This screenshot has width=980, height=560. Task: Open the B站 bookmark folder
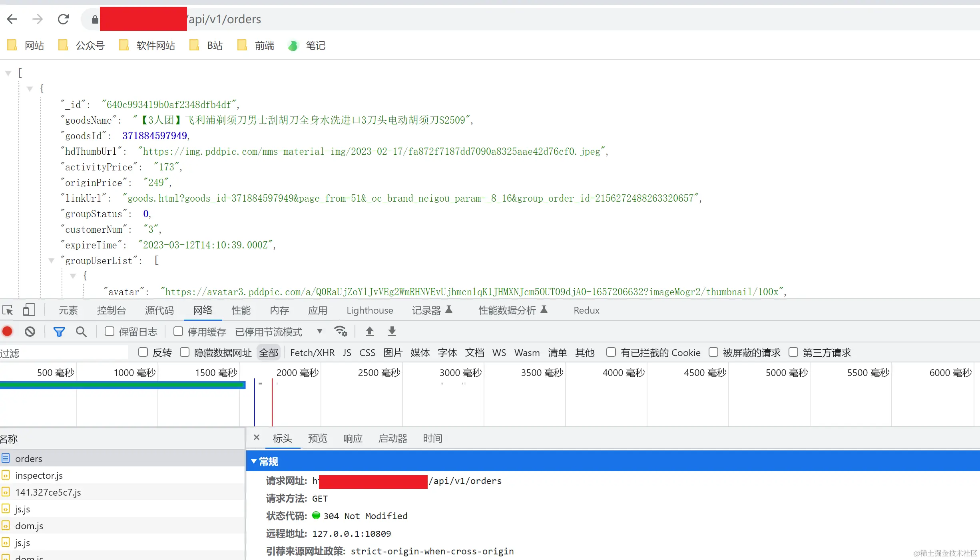(206, 45)
